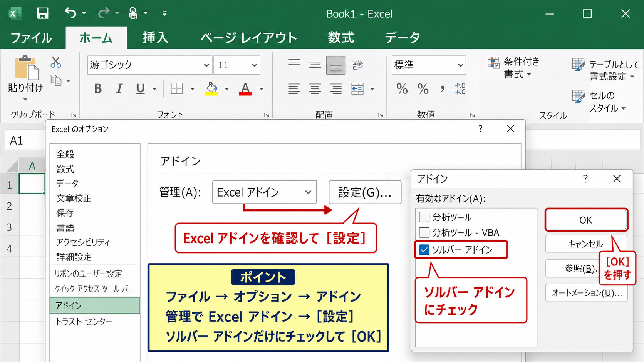Screen dimensions: 644x362
Task: Click the touch/mouse mode hand icon
Action: click(x=133, y=13)
